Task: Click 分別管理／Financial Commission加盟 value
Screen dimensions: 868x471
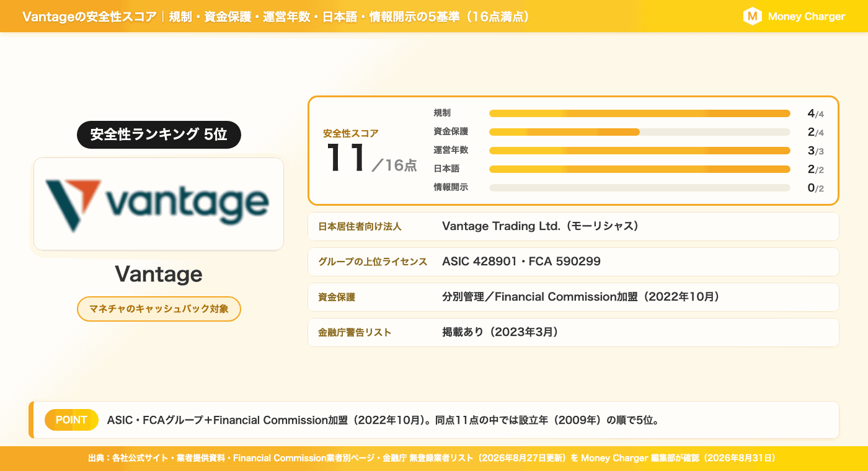Action: (581, 297)
